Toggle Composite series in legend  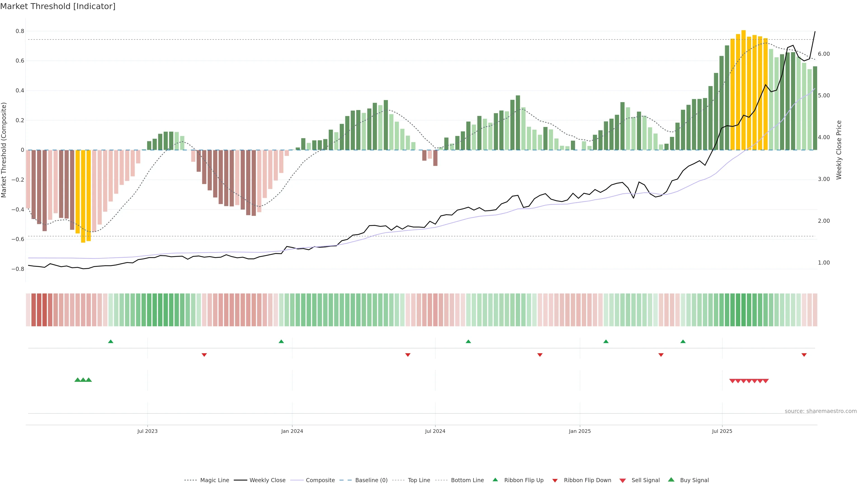(320, 480)
